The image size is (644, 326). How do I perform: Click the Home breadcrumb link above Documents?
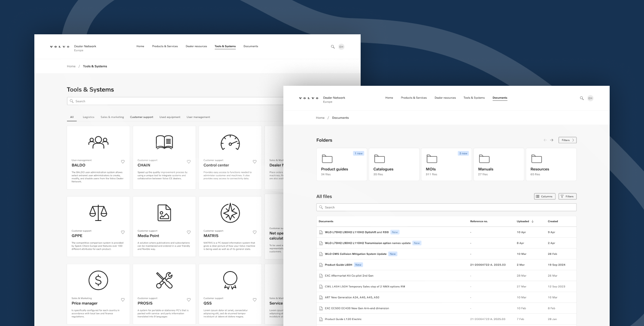pyautogui.click(x=320, y=118)
